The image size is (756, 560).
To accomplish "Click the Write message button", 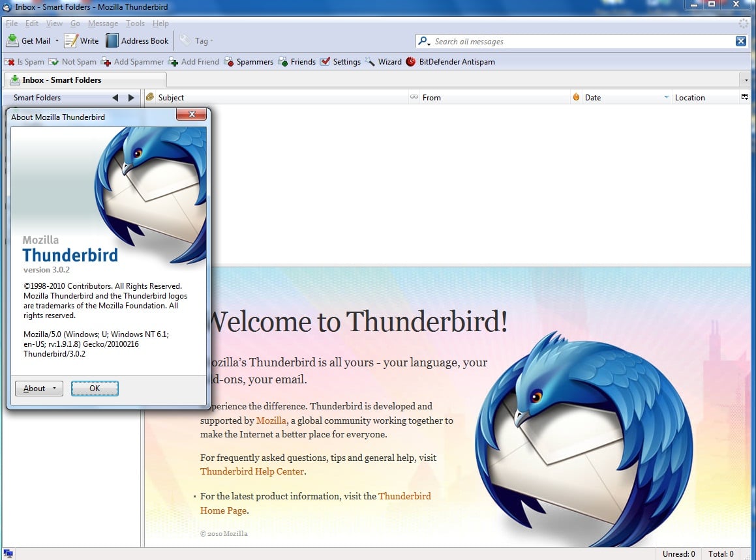I will point(82,41).
